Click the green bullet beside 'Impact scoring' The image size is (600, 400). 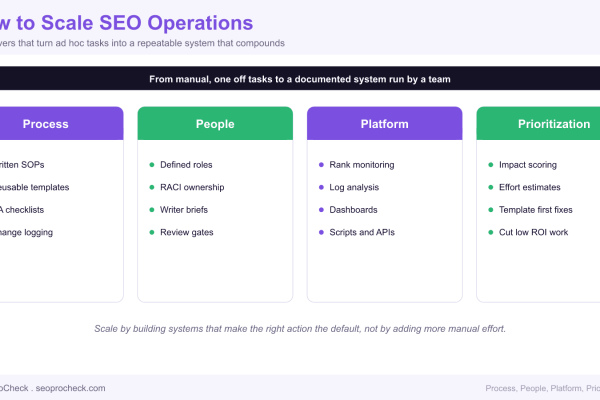pyautogui.click(x=491, y=165)
